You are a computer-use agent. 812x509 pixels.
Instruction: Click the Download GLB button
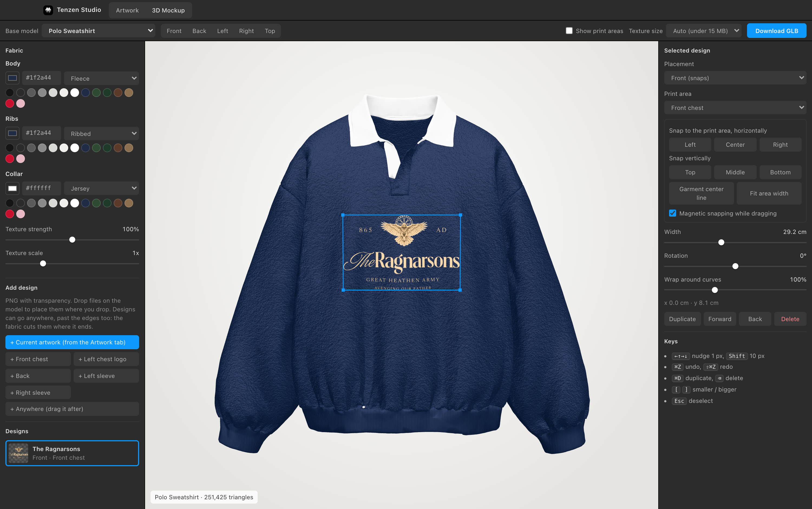click(x=777, y=31)
